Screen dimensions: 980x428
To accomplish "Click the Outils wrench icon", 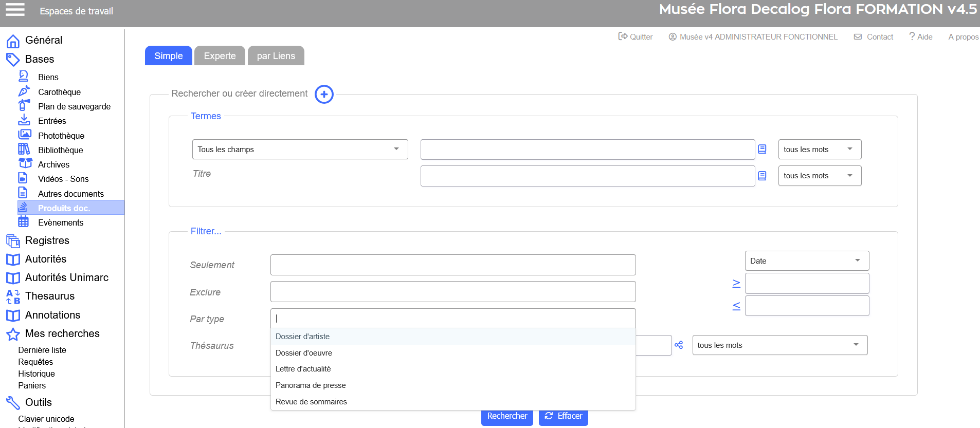I will click(13, 403).
